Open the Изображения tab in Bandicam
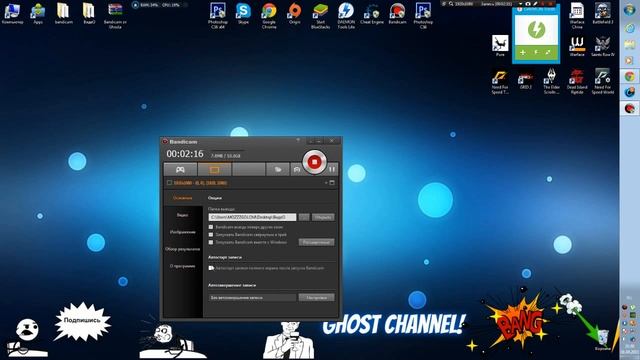Viewport: 640px width, 360px height. pyautogui.click(x=182, y=232)
